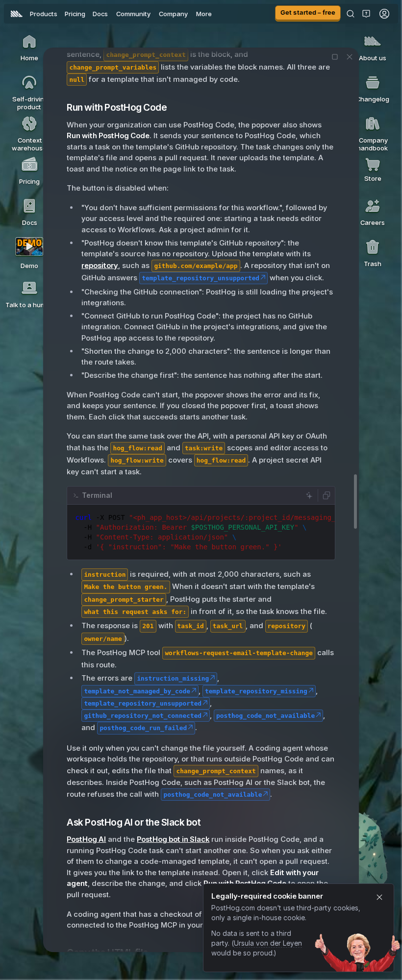Maximize the docs window via square icon
Screen dimensions: 402x980
[x=335, y=57]
